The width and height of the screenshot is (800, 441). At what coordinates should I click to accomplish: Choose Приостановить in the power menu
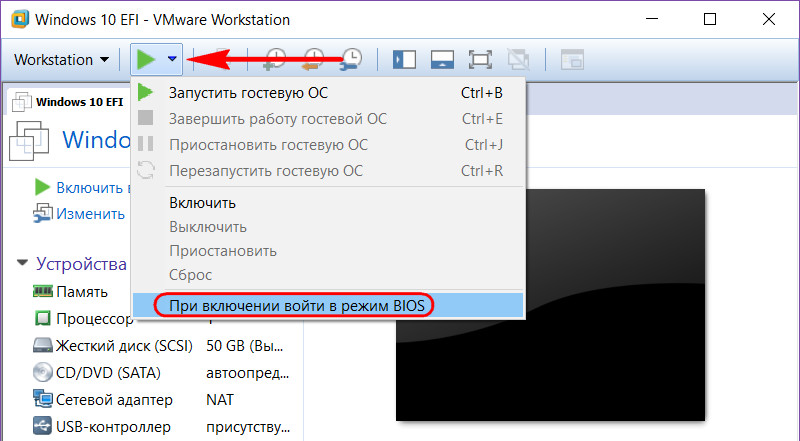328,251
